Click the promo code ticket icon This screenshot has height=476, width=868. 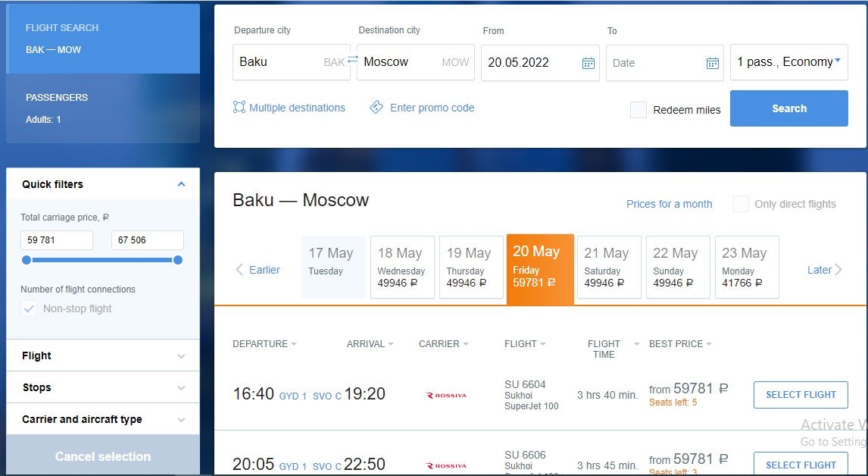click(376, 107)
